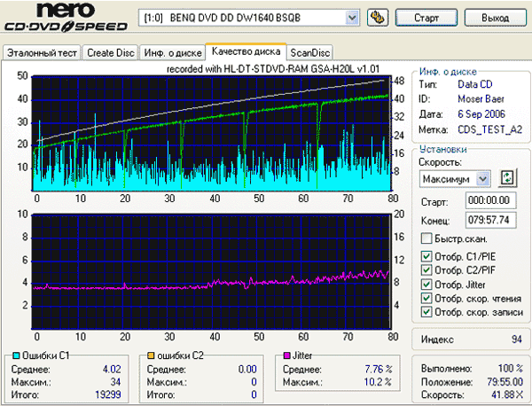Click the Старт button
This screenshot has height=406, width=532.
(426, 18)
